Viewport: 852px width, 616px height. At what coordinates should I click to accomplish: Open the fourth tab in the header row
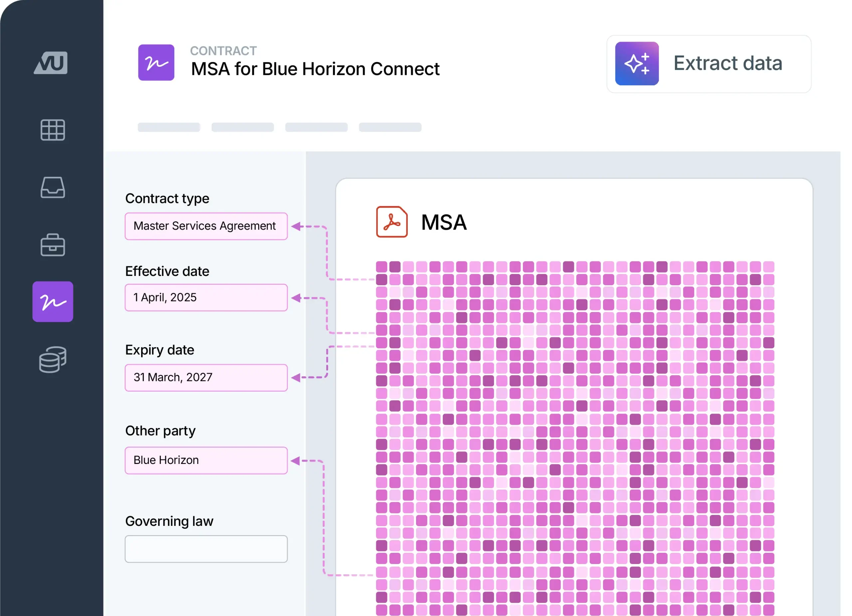(390, 127)
